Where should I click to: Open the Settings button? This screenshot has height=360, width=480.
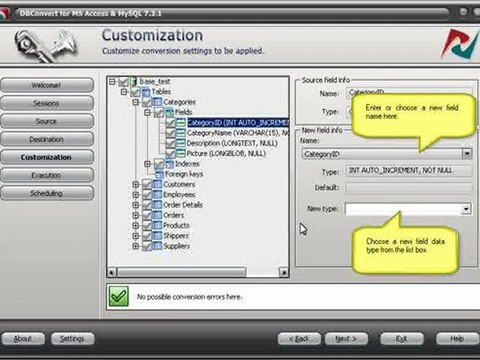click(x=73, y=339)
